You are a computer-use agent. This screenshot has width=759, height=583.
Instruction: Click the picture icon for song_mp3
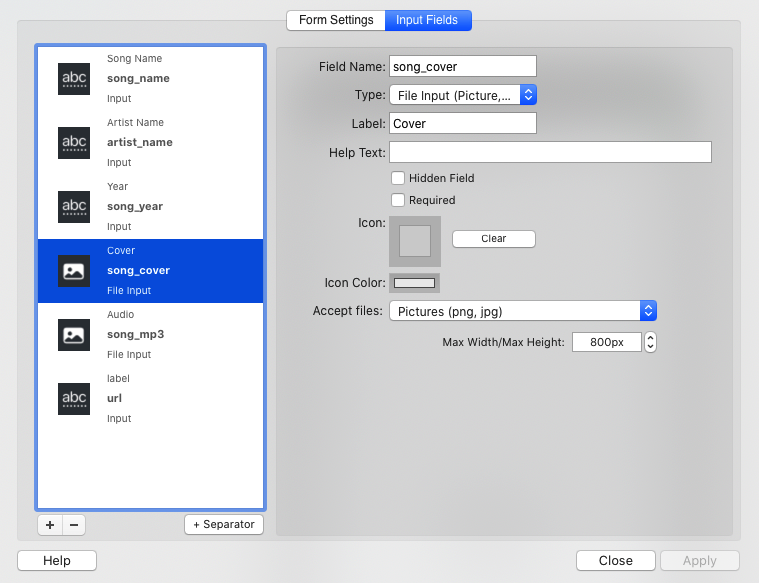(74, 335)
